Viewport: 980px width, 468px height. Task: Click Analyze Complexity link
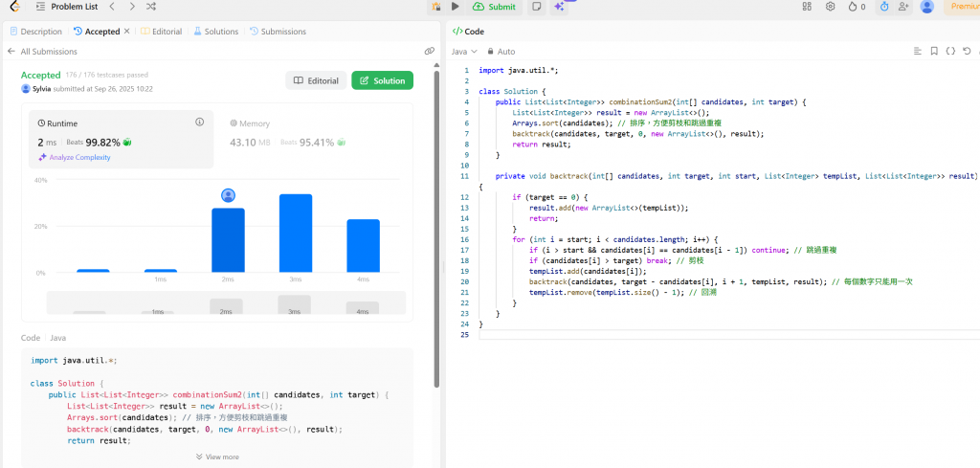[75, 158]
